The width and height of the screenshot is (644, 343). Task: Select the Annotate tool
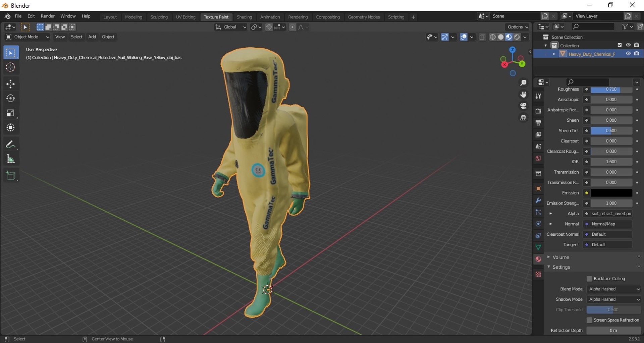(x=11, y=145)
